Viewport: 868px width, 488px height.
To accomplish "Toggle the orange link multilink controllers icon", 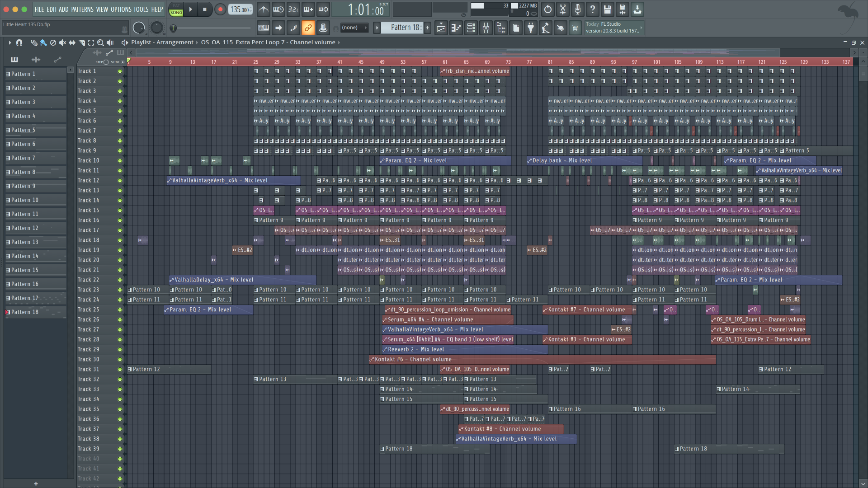I will tap(308, 28).
